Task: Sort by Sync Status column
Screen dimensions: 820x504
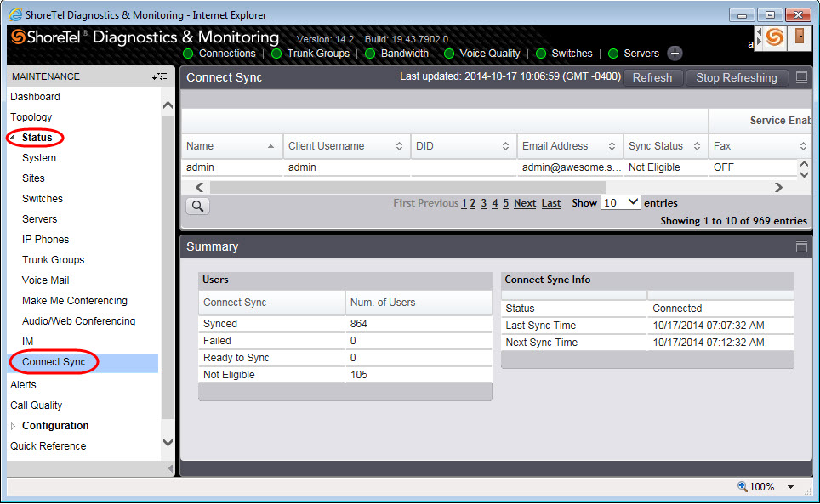Action: coord(665,146)
